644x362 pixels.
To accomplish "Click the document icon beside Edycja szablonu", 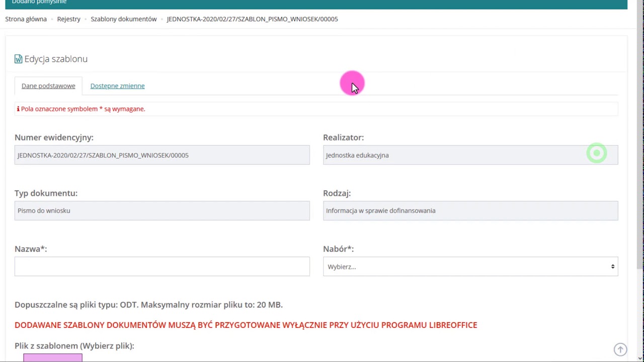I will (18, 59).
